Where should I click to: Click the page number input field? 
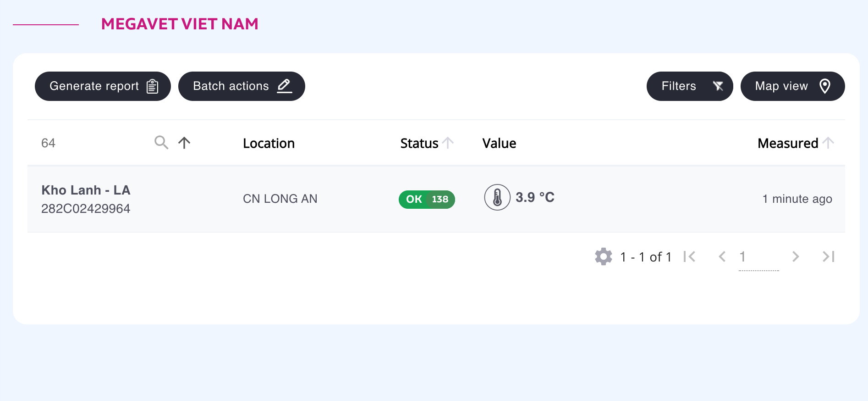pos(759,257)
